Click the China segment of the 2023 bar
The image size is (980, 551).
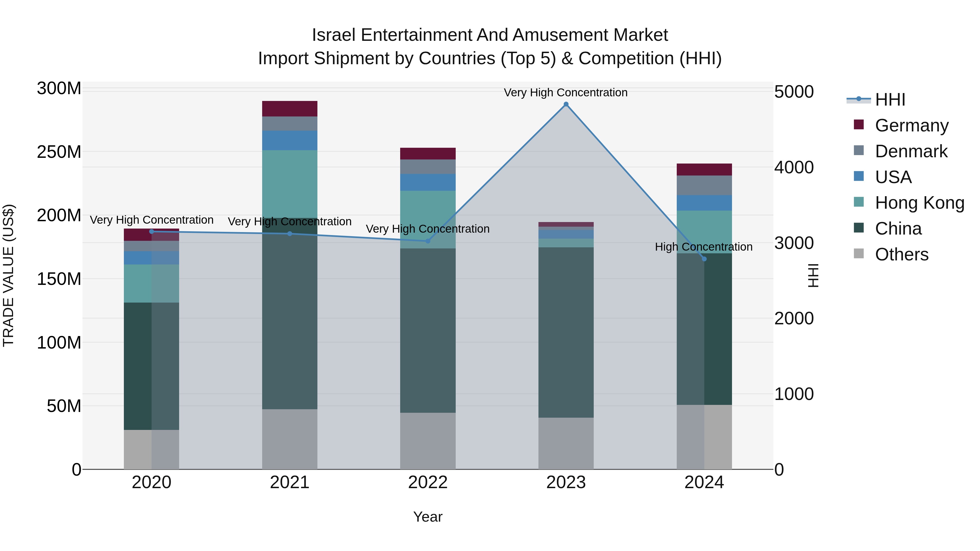(x=566, y=332)
